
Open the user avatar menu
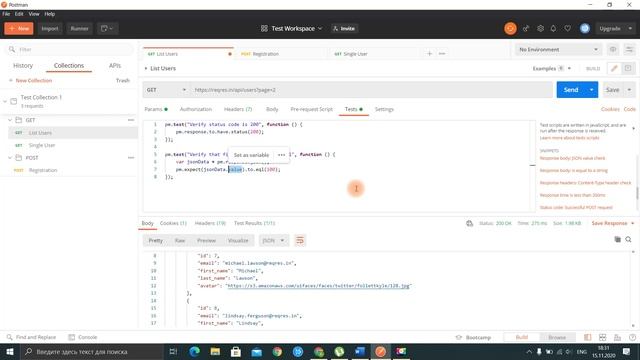pos(585,28)
